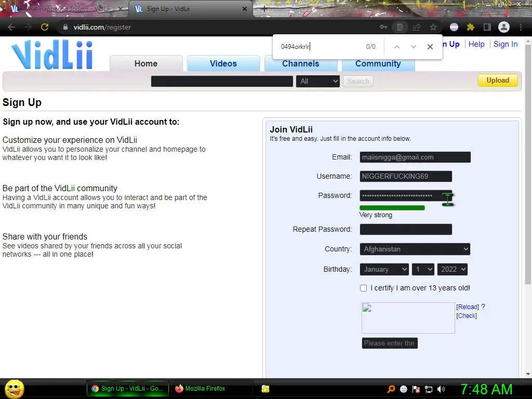Viewport: 532px width, 399px height.
Task: Reload the page with the refresh icon
Action: tap(45, 27)
